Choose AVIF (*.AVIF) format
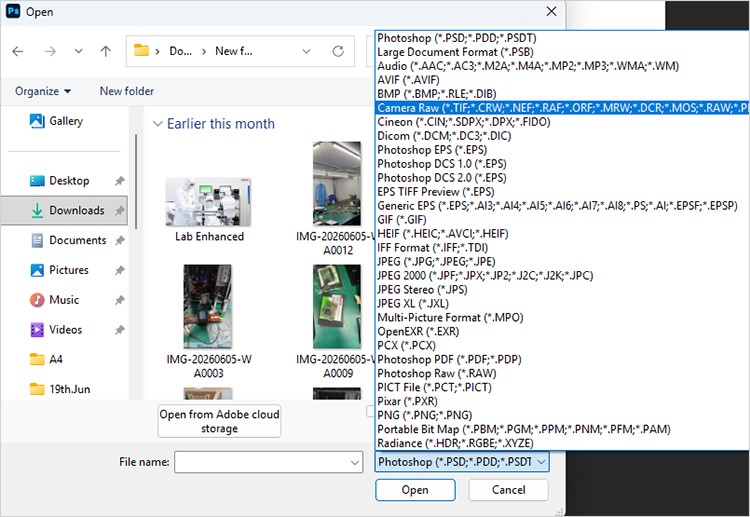 [562, 80]
